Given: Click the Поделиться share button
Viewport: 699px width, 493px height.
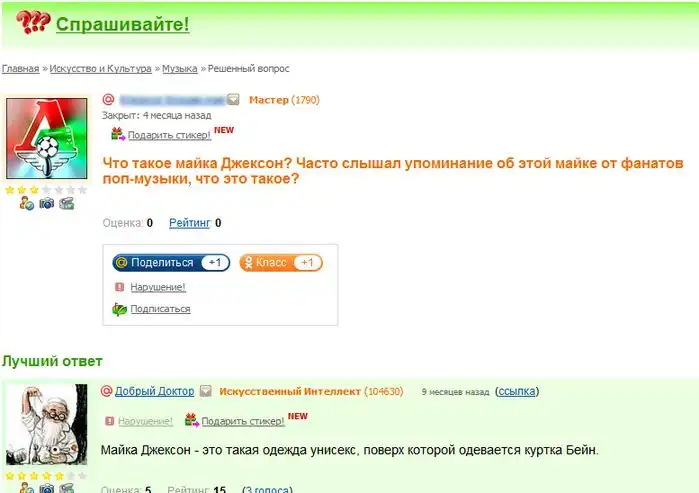Looking at the screenshot, I should coord(171,263).
